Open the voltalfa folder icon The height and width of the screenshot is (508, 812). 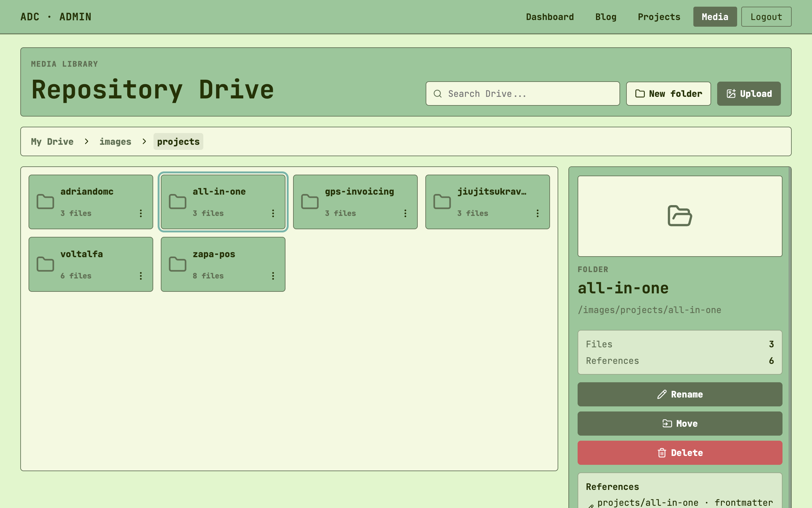coord(45,264)
